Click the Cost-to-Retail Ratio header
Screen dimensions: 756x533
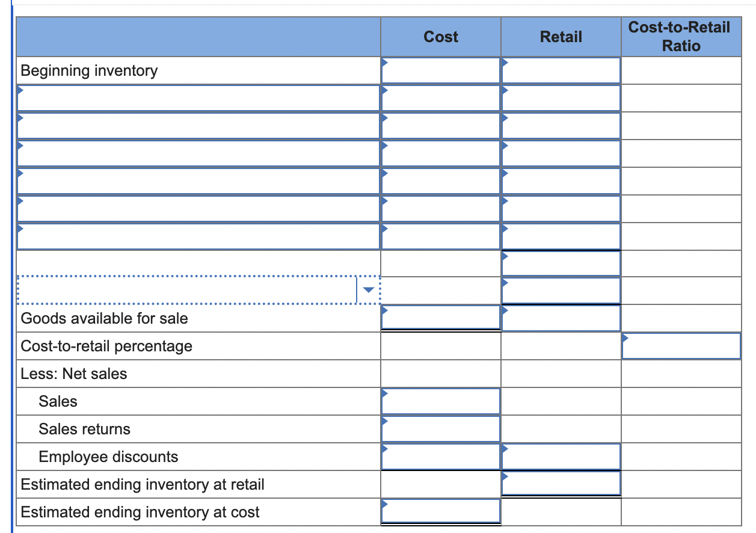point(680,37)
